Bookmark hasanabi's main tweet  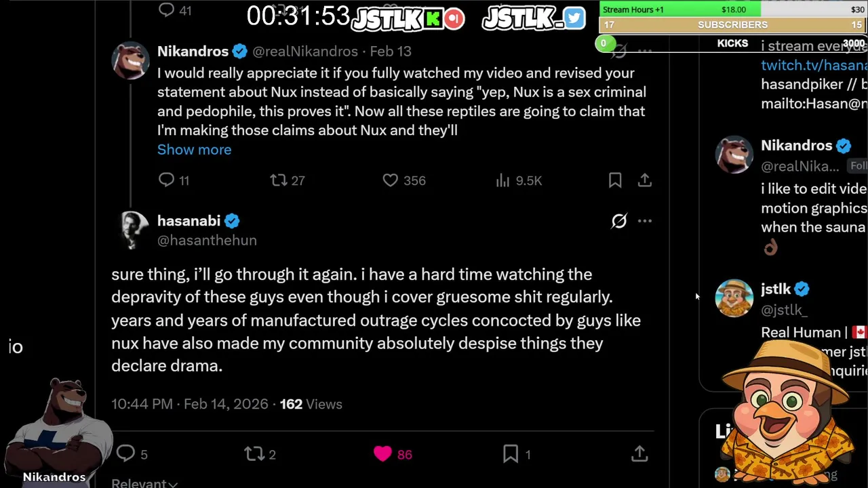511,453
